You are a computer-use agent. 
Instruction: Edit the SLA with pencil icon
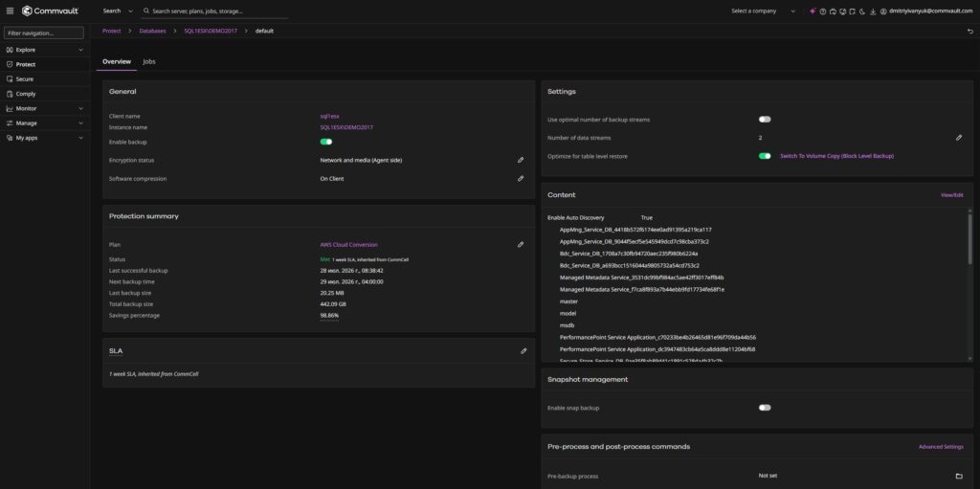point(523,351)
